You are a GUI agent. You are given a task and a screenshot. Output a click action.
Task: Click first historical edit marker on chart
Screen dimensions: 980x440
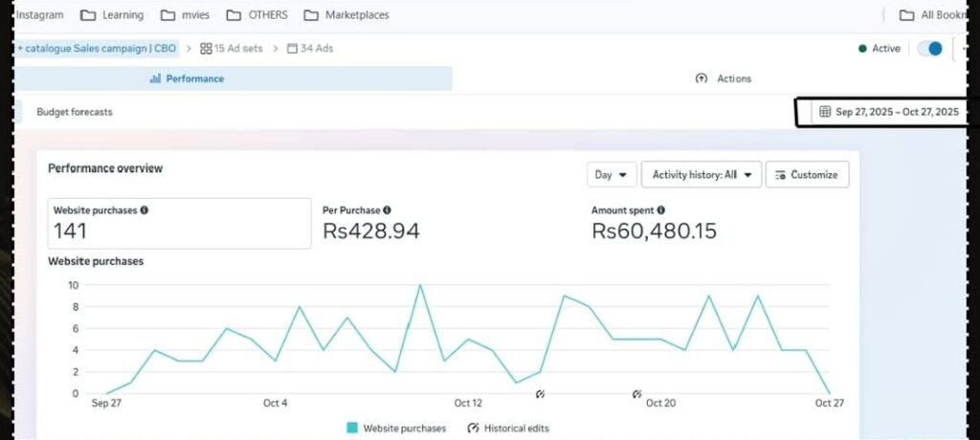pyautogui.click(x=540, y=394)
